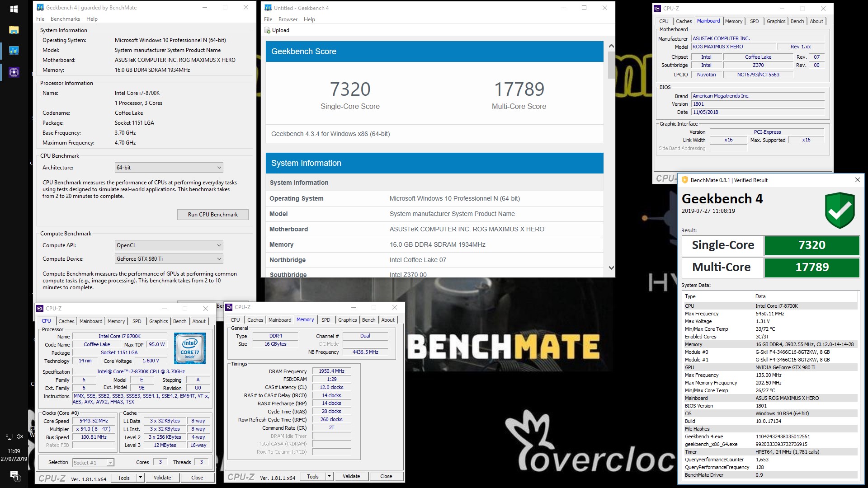Image resolution: width=868 pixels, height=488 pixels.
Task: Switch to Memory tab in CPU-Z Mainboard window
Action: [733, 21]
